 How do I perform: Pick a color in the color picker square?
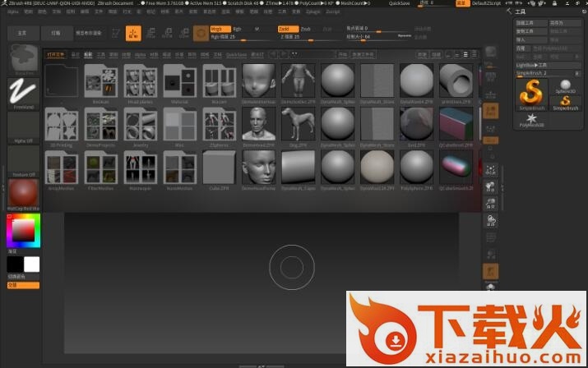[x=23, y=230]
